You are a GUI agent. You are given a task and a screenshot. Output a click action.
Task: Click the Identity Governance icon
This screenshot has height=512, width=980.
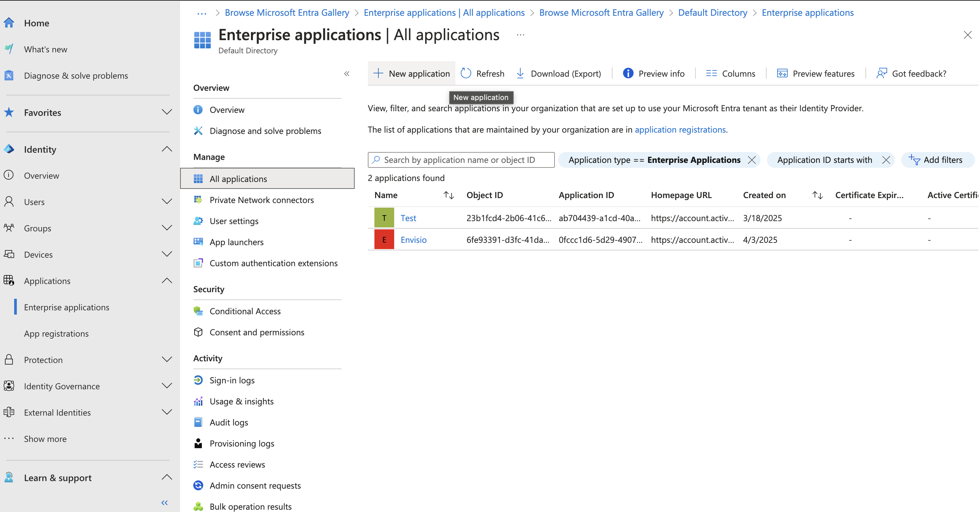coord(9,386)
